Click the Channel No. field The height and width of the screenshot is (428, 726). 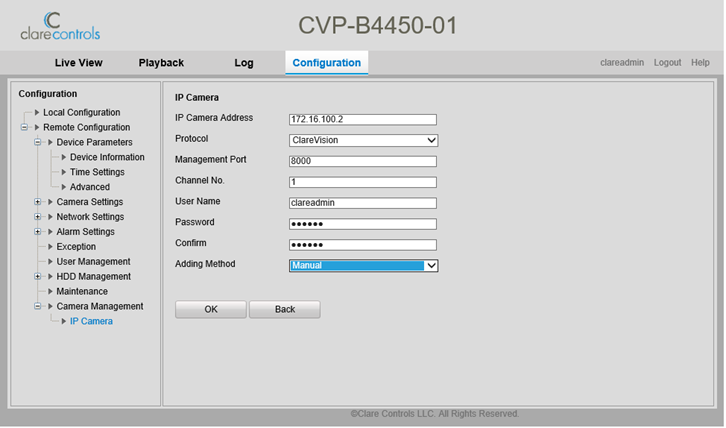(363, 182)
